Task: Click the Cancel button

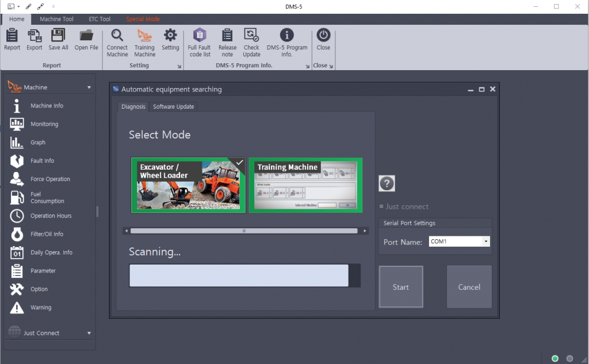Action: click(x=469, y=287)
